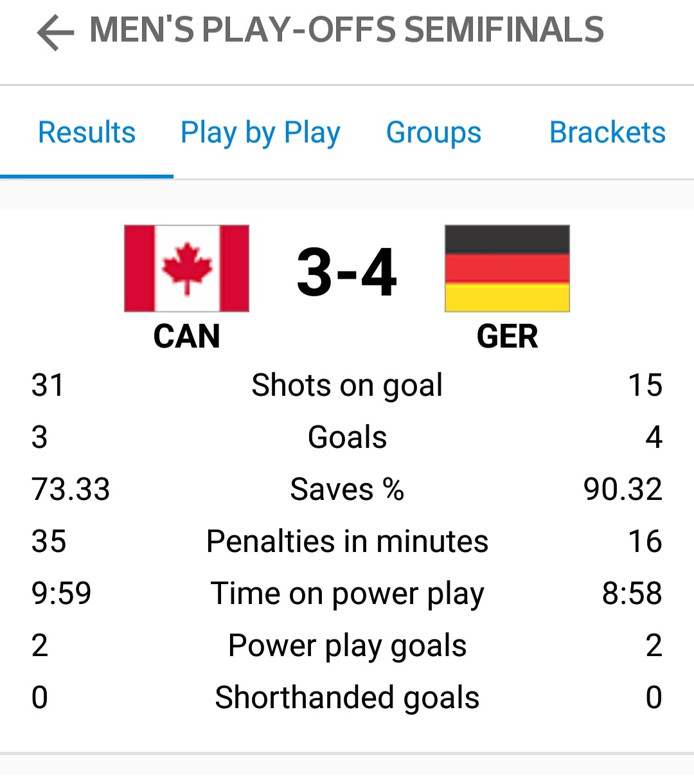The width and height of the screenshot is (694, 784).
Task: Tap the Saves % stat label
Action: [347, 490]
